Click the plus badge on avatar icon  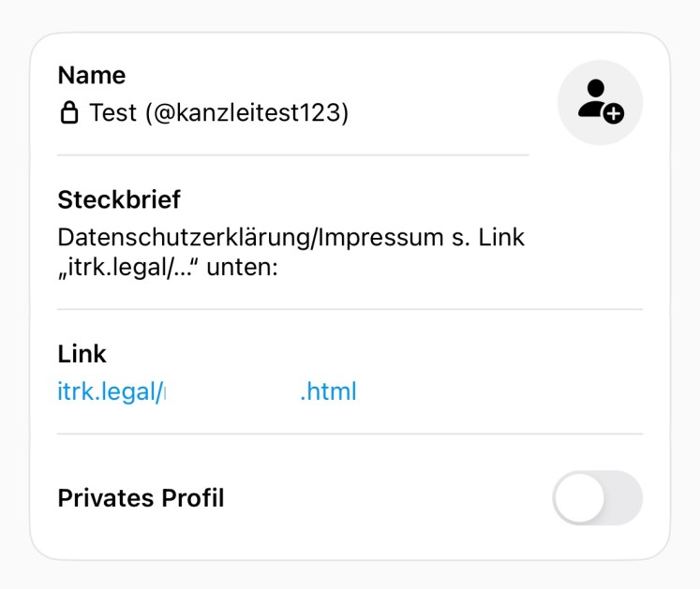pos(613,114)
